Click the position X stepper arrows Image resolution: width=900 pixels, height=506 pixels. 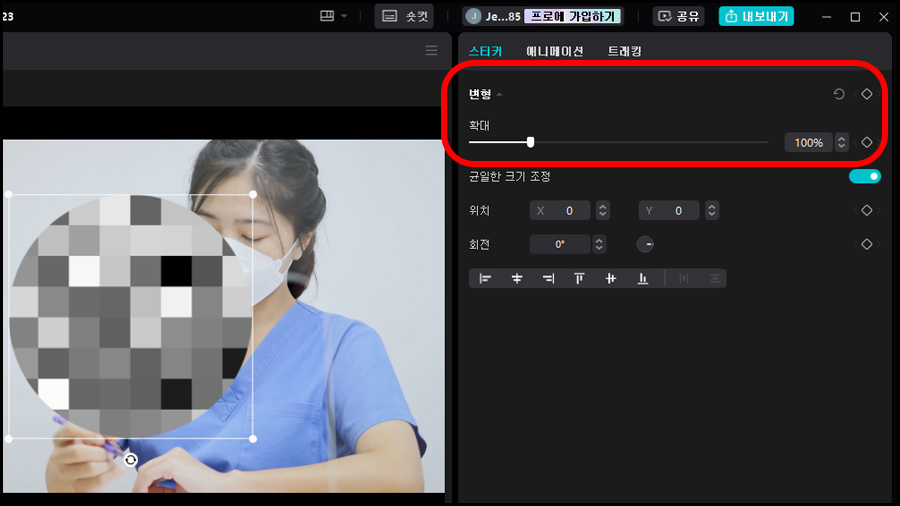pos(602,211)
